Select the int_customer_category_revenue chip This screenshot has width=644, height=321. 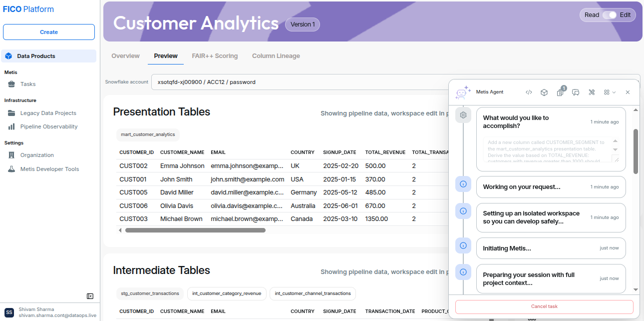tap(227, 293)
